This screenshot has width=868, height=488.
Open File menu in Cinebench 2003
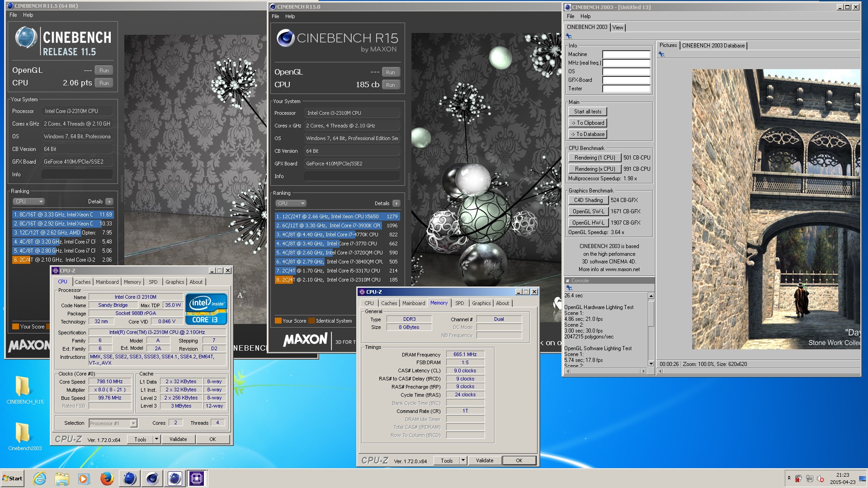(x=571, y=16)
